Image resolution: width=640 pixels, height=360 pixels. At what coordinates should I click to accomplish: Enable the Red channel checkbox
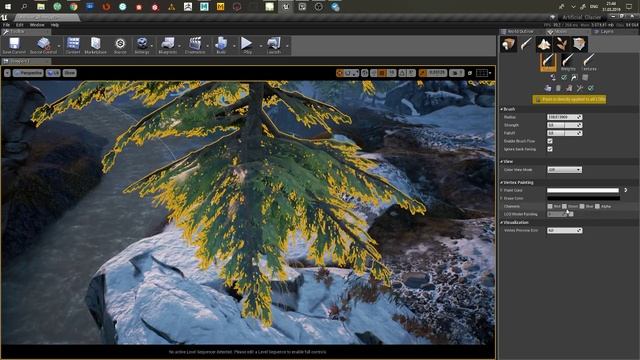550,207
